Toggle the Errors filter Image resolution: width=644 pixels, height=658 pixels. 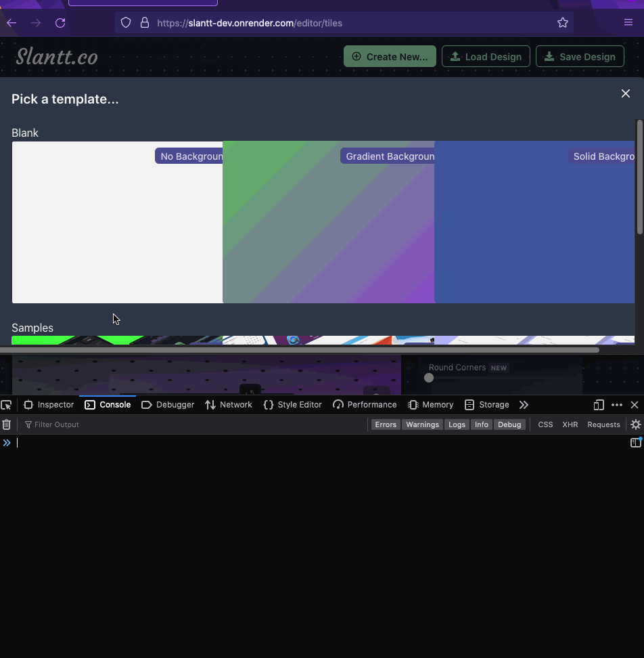[386, 424]
